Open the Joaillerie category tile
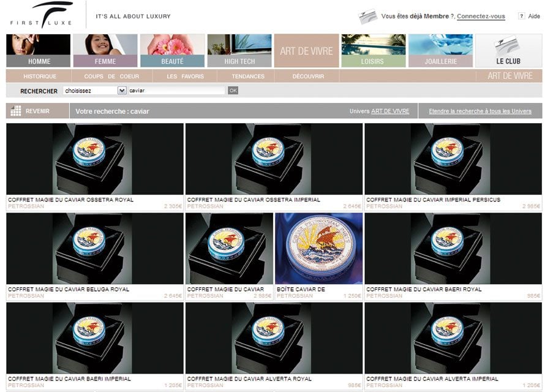545x392 pixels. pyautogui.click(x=440, y=50)
